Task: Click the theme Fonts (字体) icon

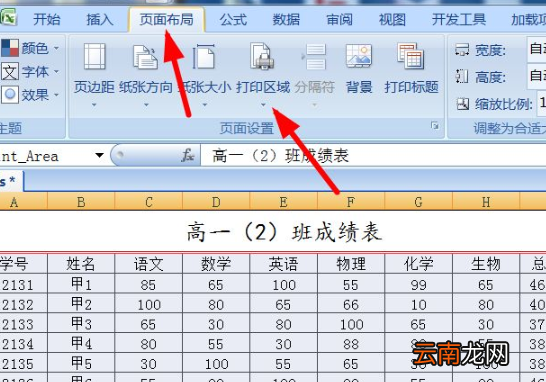Action: 10,72
